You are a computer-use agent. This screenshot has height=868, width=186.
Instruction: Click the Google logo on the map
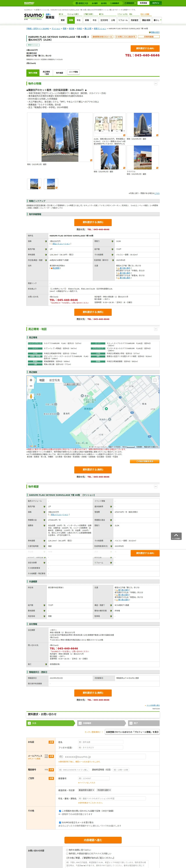[32, 446]
